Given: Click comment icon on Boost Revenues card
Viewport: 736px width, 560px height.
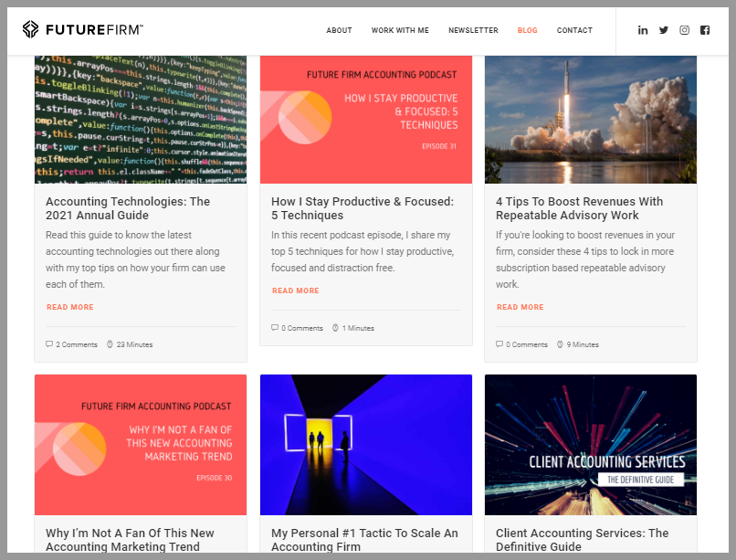Looking at the screenshot, I should coord(499,344).
